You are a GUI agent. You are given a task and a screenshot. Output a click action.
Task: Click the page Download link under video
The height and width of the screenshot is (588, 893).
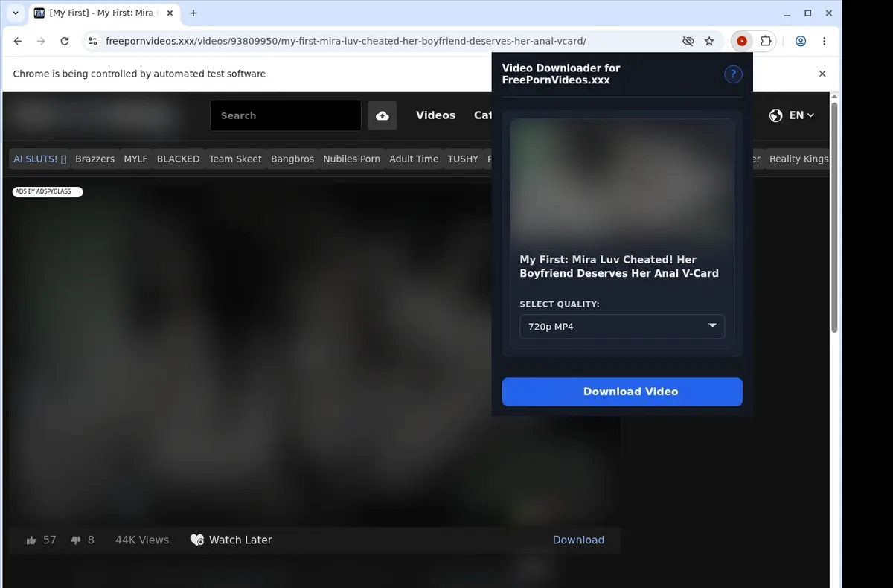coord(578,540)
